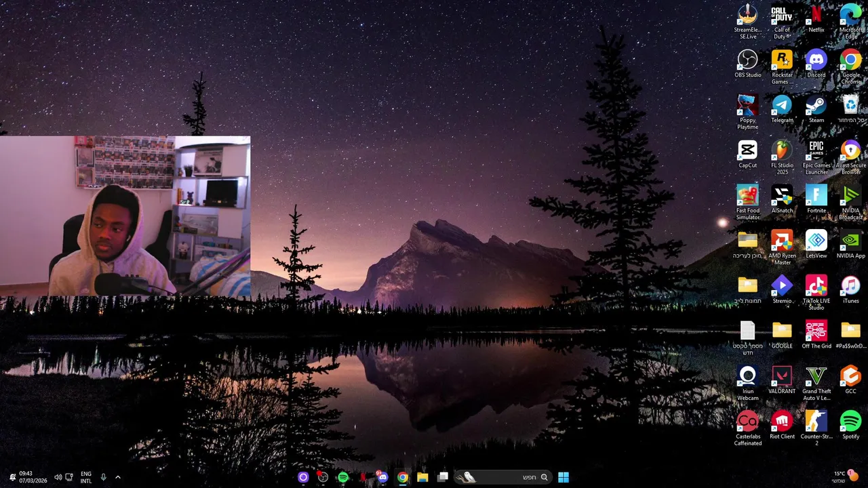Select the GCC desktop icon
Screen dimensions: 868x488
click(851, 380)
